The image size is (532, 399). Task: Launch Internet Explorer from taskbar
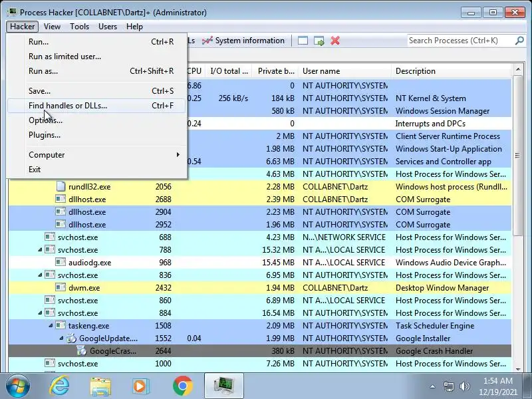point(59,386)
